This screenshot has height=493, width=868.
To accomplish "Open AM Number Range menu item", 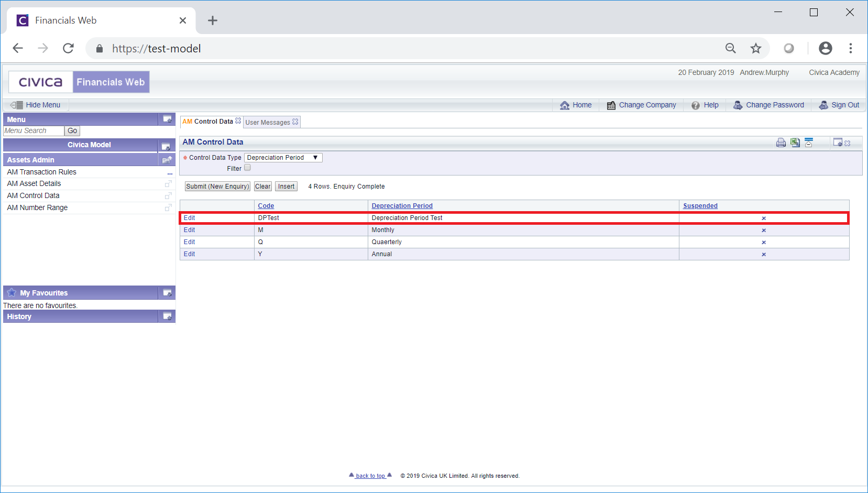I will click(37, 207).
